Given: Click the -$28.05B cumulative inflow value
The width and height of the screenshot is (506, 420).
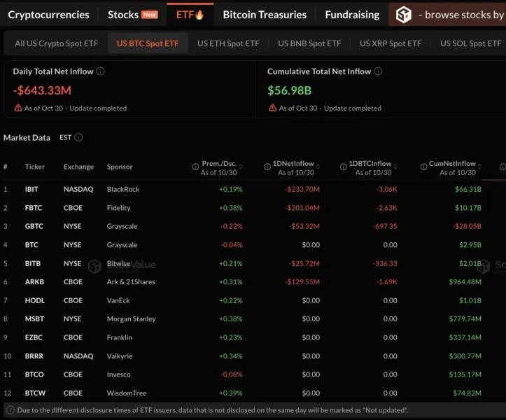Looking at the screenshot, I should [467, 226].
